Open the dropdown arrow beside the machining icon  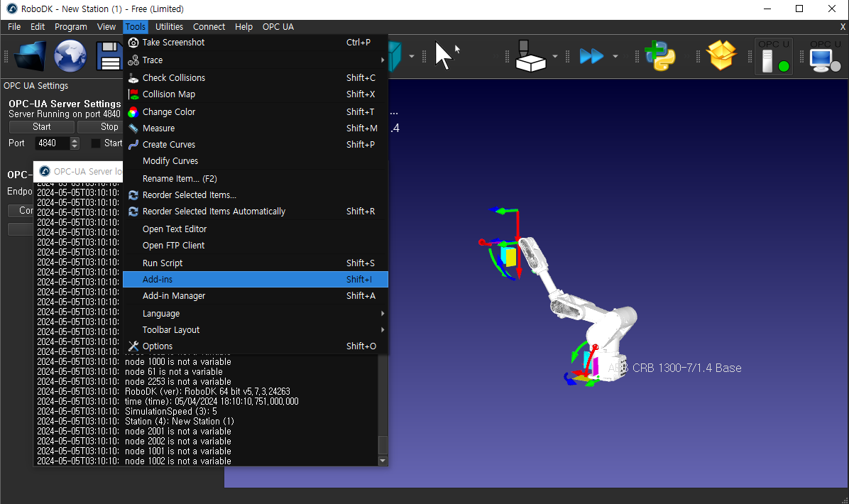point(555,56)
